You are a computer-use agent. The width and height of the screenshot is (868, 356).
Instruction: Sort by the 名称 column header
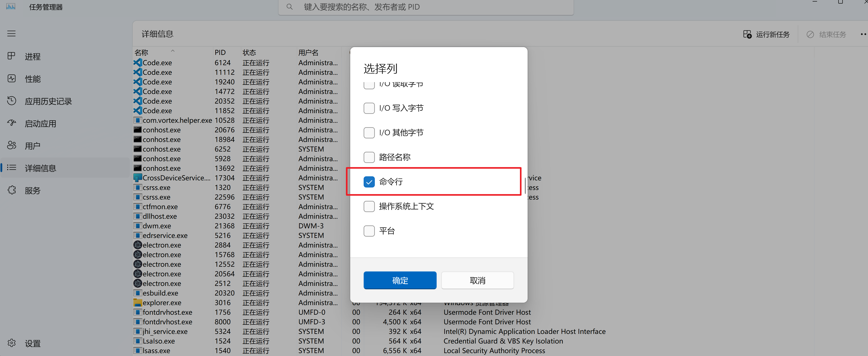coord(173,52)
